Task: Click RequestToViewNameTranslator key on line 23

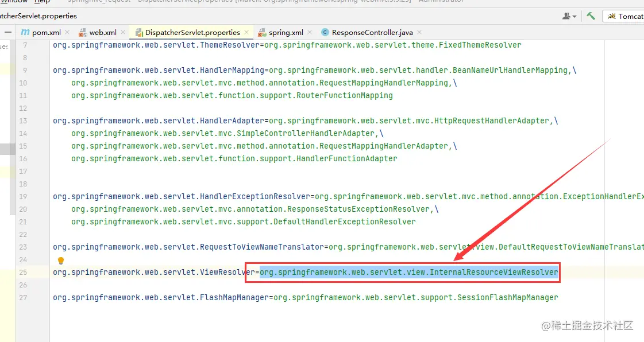Action: click(x=262, y=247)
